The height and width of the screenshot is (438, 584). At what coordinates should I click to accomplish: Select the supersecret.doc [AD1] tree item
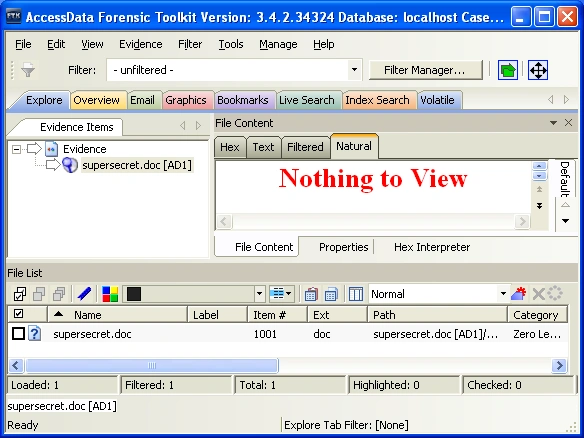tap(137, 165)
